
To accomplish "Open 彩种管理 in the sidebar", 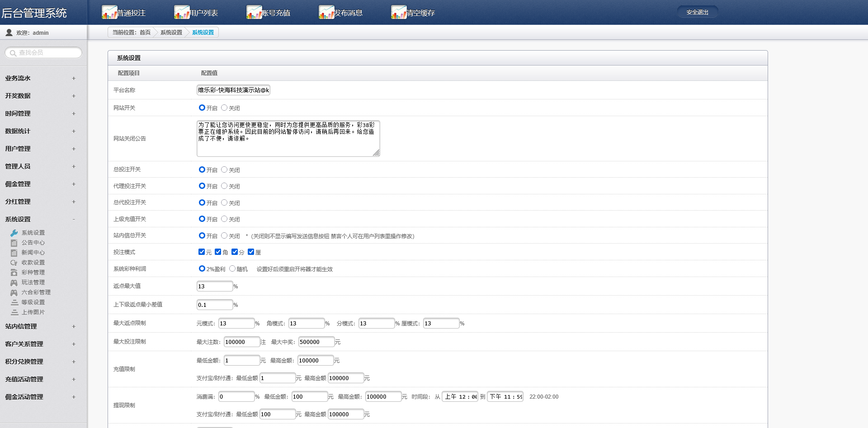I will tap(33, 273).
